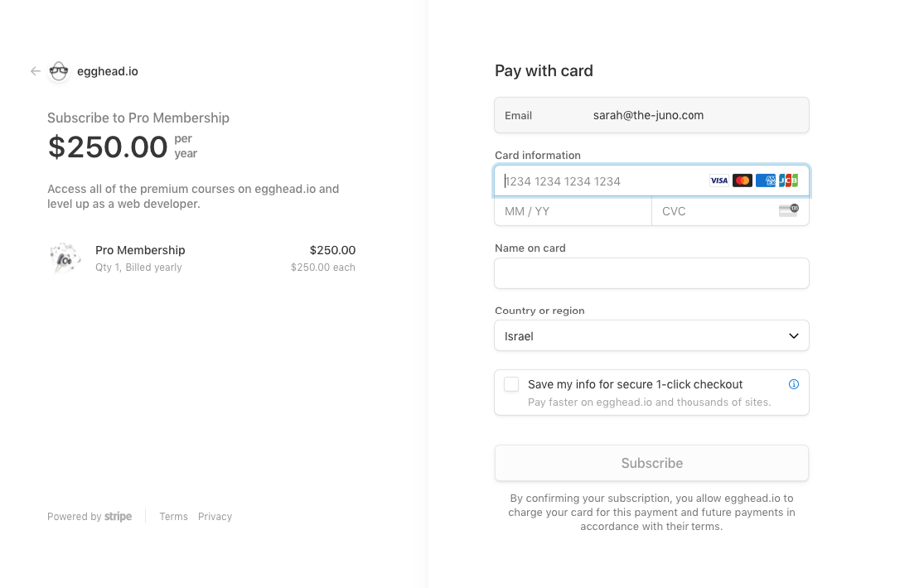This screenshot has height=588, width=924.
Task: Open the Privacy link
Action: point(215,517)
